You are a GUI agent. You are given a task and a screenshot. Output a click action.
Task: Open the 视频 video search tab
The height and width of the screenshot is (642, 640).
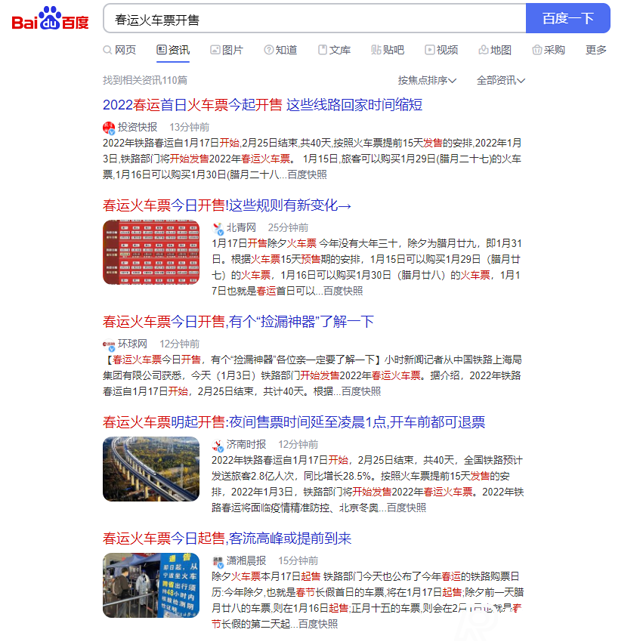pyautogui.click(x=441, y=50)
